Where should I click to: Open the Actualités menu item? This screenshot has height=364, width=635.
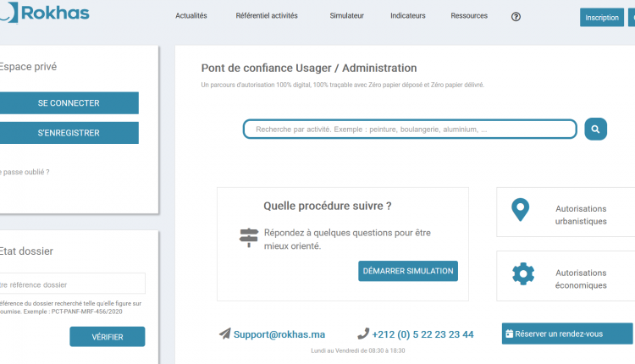190,16
